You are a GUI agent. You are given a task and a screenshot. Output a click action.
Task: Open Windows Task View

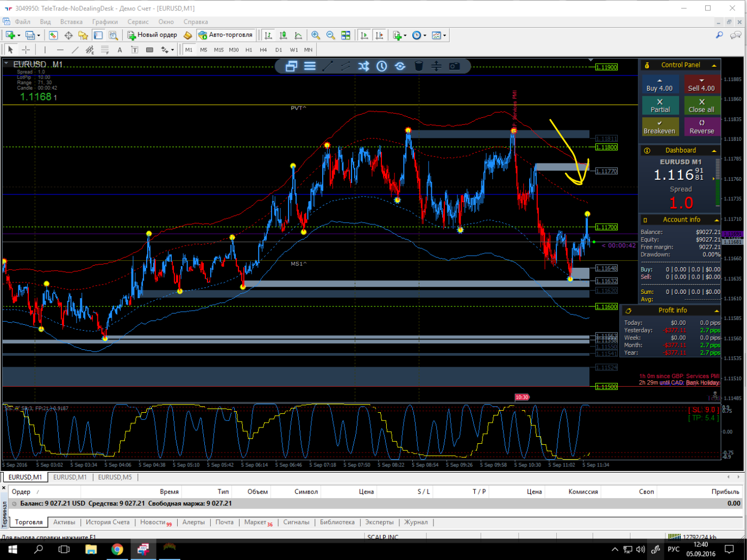64,549
